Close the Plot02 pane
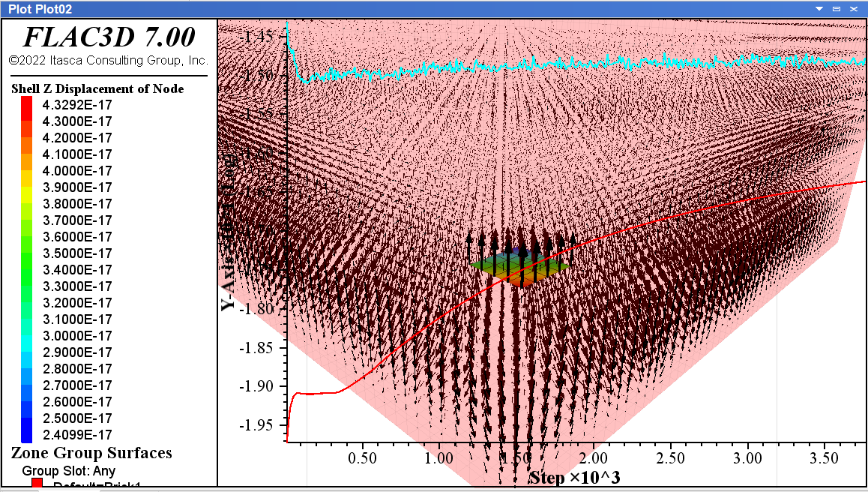Screen dimensions: 868x492 click(853, 8)
